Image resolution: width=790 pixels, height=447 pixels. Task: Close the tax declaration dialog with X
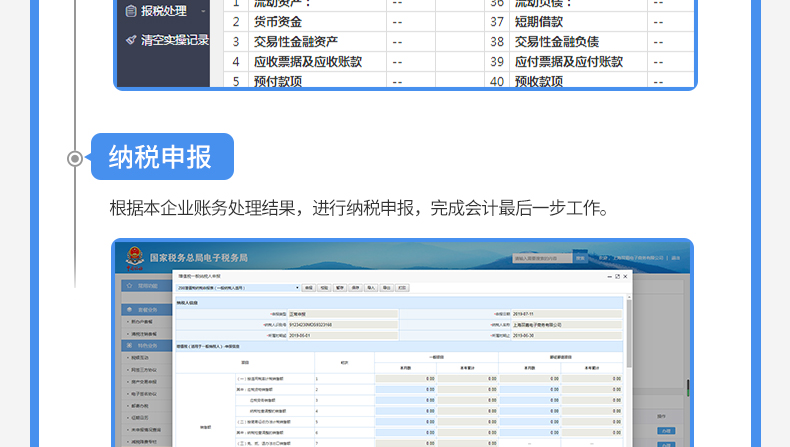(x=626, y=276)
